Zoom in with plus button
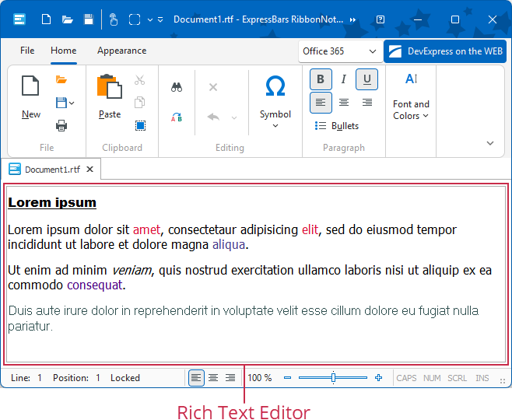 click(x=378, y=378)
